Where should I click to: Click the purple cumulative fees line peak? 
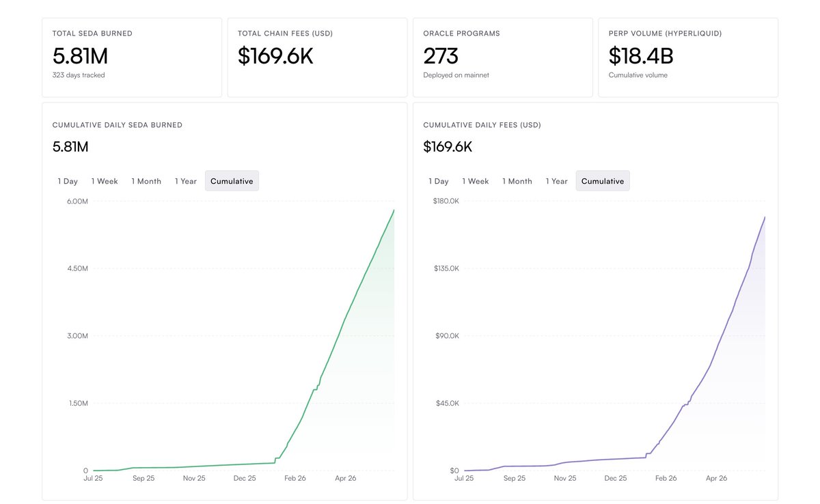pyautogui.click(x=765, y=217)
